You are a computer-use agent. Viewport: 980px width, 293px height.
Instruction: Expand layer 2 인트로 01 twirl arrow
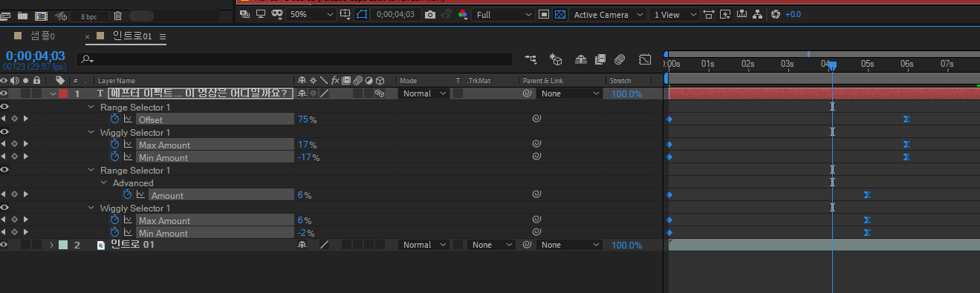[52, 245]
